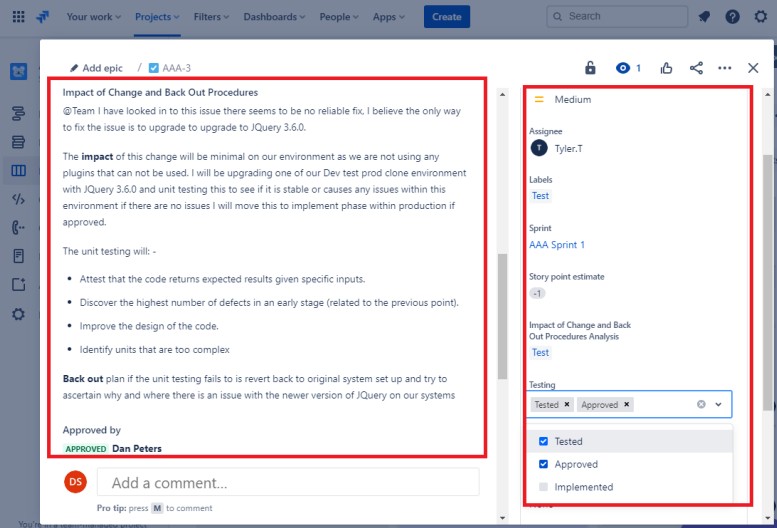Image resolution: width=777 pixels, height=528 pixels.
Task: Remove the Approved tag chip
Action: pyautogui.click(x=626, y=404)
